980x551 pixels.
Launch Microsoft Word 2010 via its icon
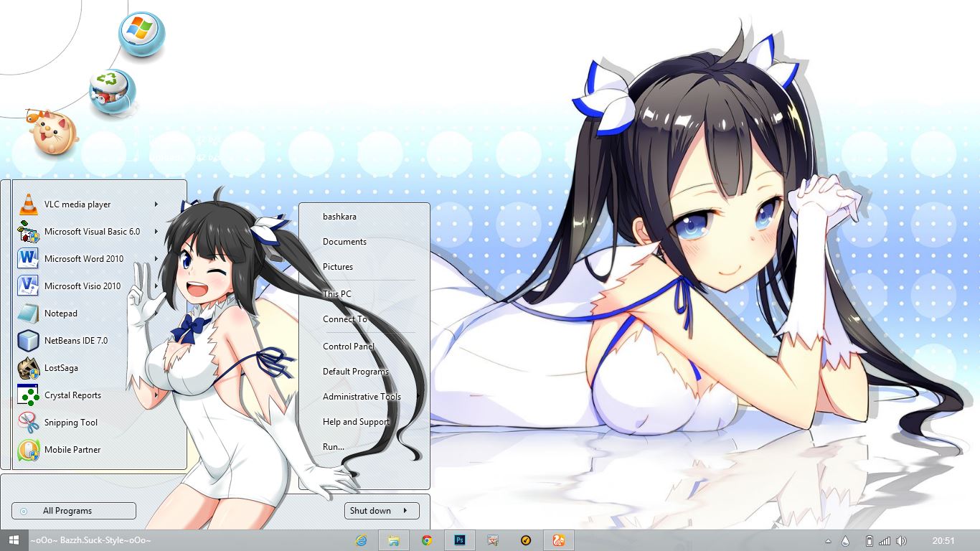click(x=28, y=259)
